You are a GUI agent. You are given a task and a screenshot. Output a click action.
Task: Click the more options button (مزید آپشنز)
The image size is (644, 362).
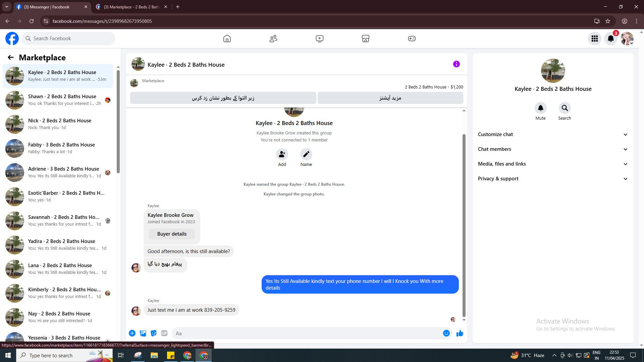[390, 98]
